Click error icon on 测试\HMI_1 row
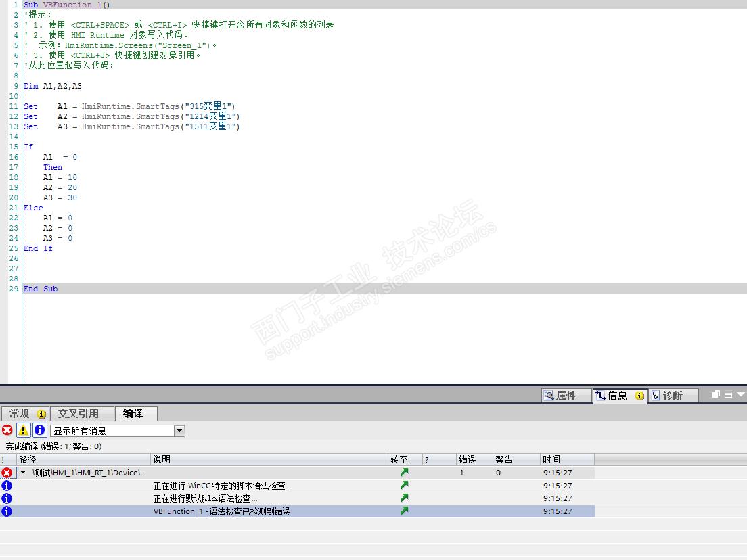The width and height of the screenshot is (747, 560). [7, 473]
